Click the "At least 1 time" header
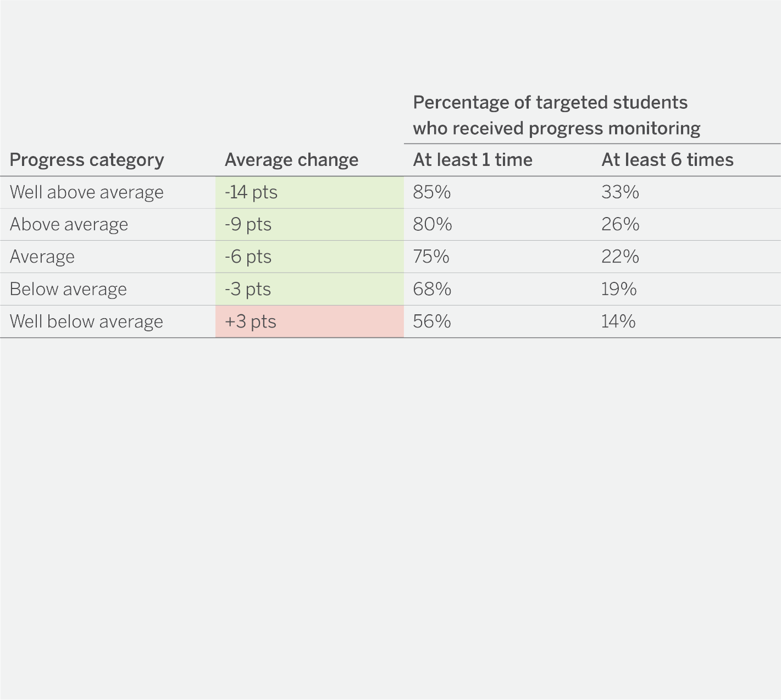 [473, 160]
